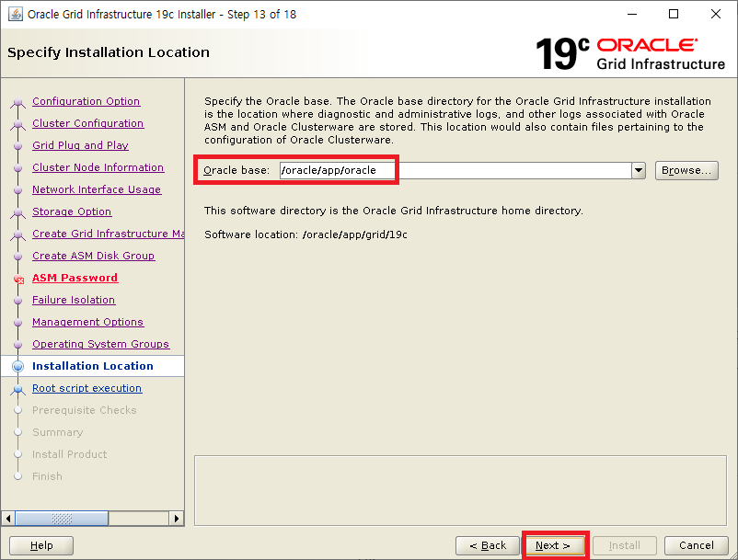Click the sidebar scroll left arrow
The width and height of the screenshot is (738, 560).
8,519
